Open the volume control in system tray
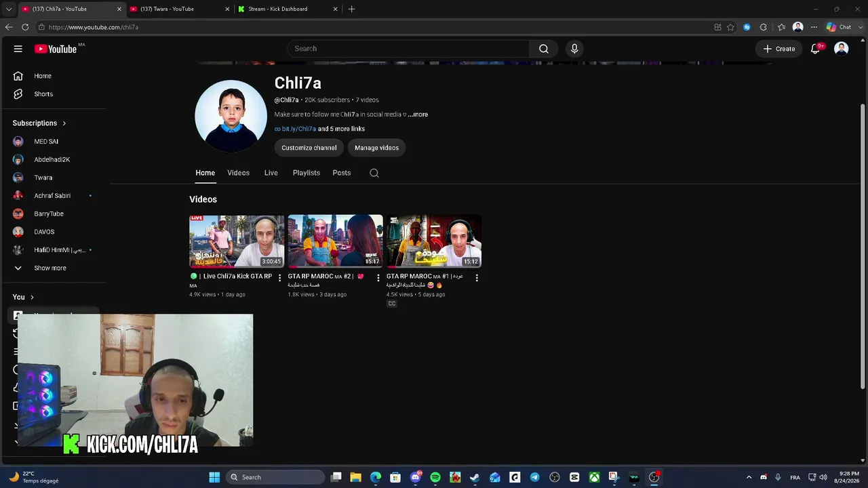 coord(823,477)
